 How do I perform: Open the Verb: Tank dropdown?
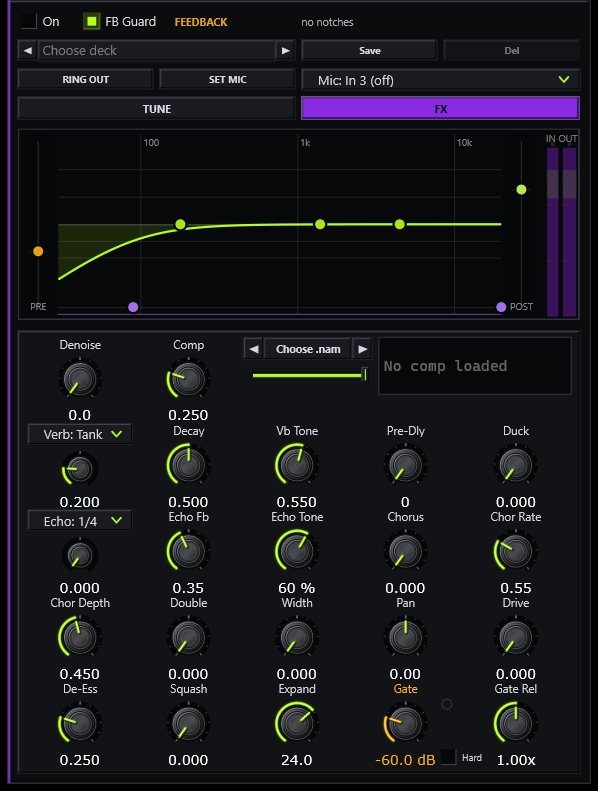80,434
